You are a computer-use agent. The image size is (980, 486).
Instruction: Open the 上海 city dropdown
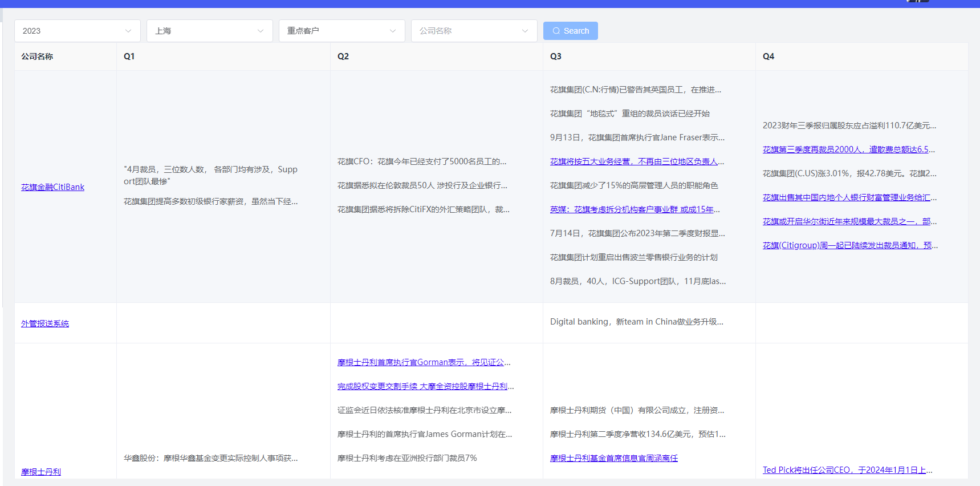[x=210, y=31]
